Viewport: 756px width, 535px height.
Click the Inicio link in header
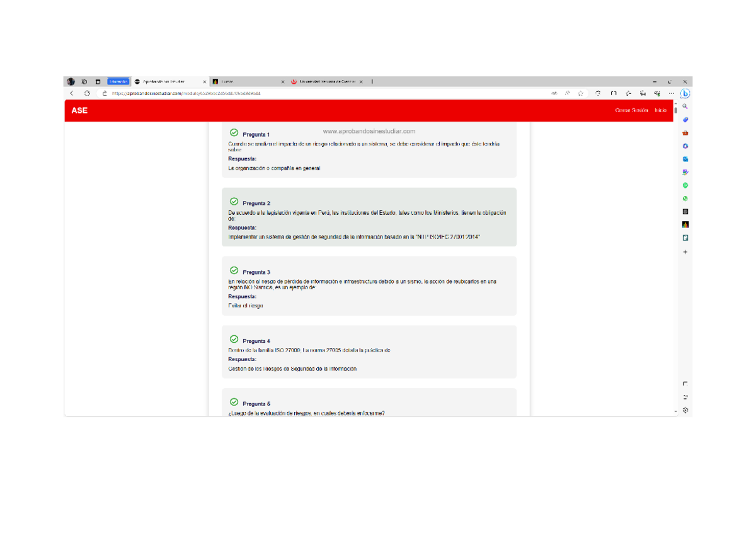tap(660, 110)
